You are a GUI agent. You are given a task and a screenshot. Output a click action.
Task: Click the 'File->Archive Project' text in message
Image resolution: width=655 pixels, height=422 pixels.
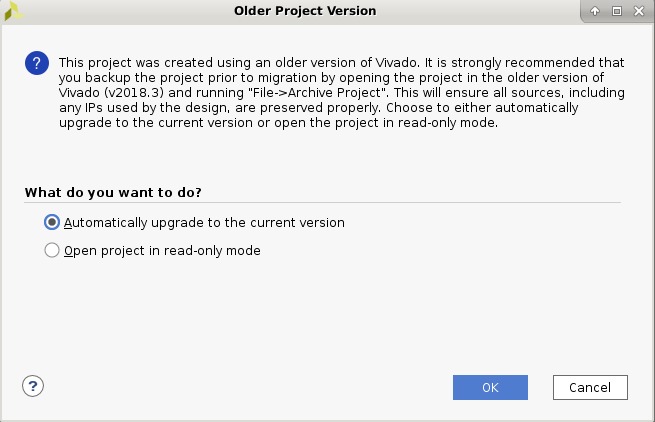(x=319, y=92)
